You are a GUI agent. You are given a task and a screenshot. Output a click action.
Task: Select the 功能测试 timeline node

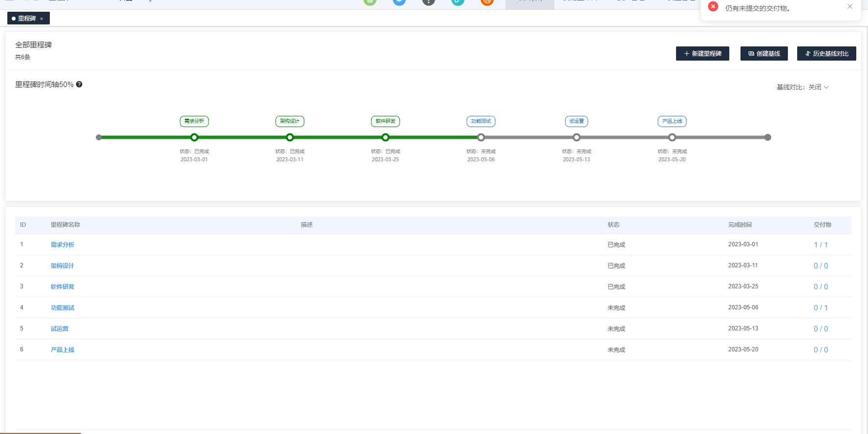481,137
